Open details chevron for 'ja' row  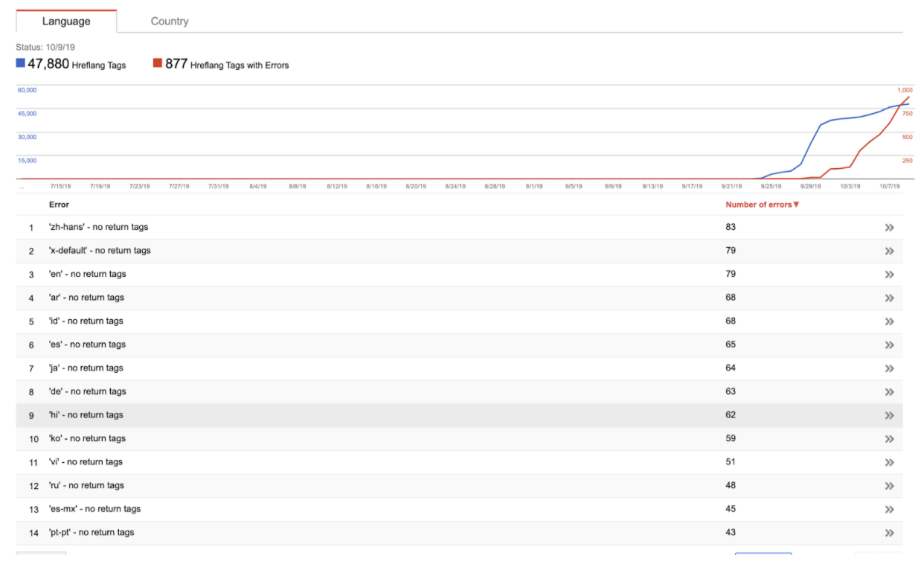tap(889, 368)
